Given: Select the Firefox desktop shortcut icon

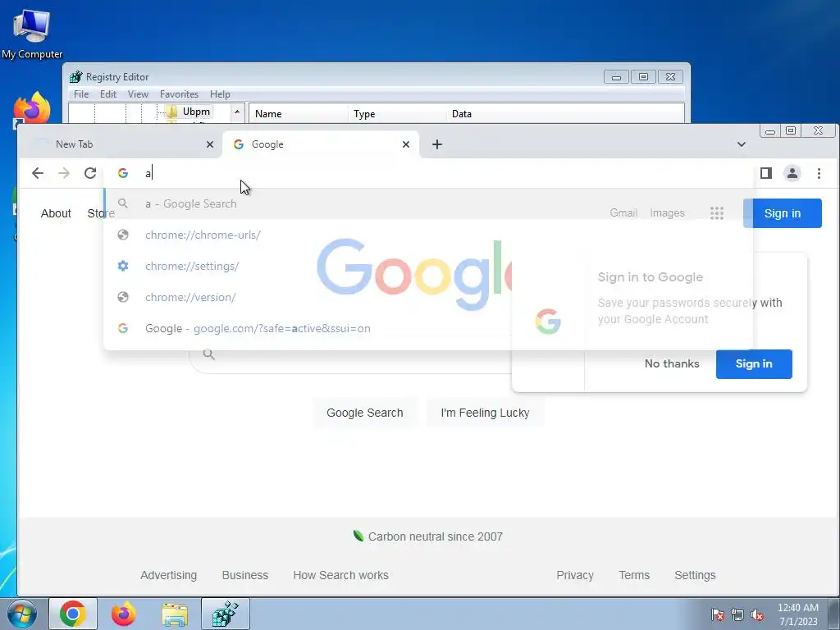Looking at the screenshot, I should [32, 109].
